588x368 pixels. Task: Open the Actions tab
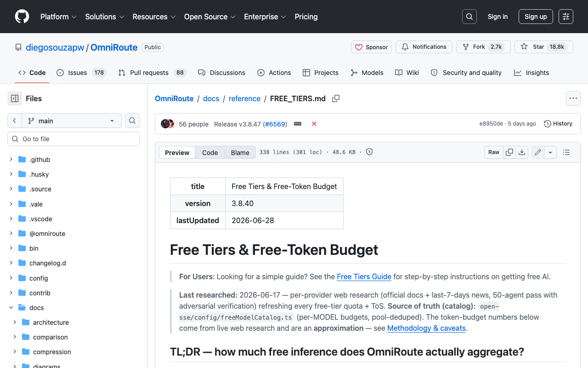coord(274,73)
